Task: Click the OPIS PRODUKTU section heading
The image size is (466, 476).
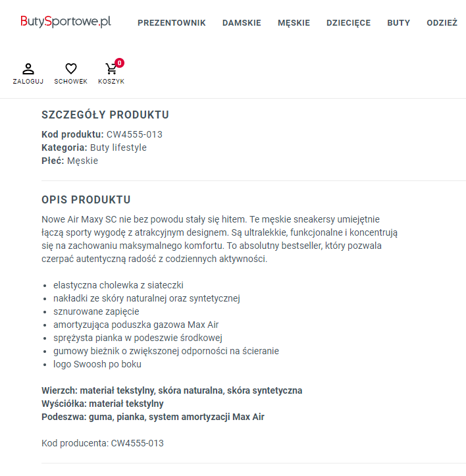Action: coord(86,199)
